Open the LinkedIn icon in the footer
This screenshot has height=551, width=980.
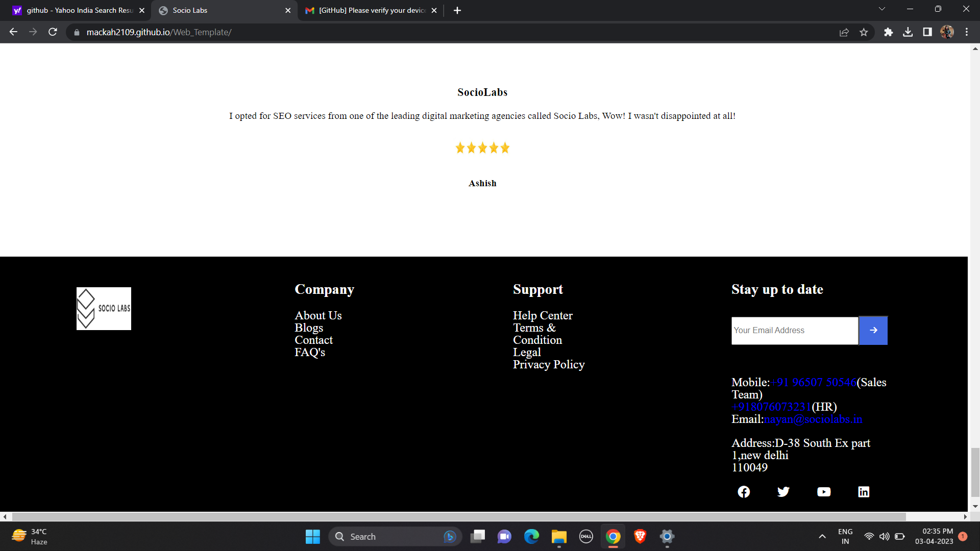(x=864, y=491)
